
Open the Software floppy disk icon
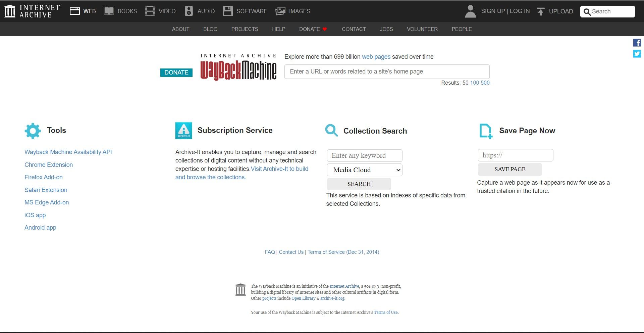pyautogui.click(x=228, y=11)
